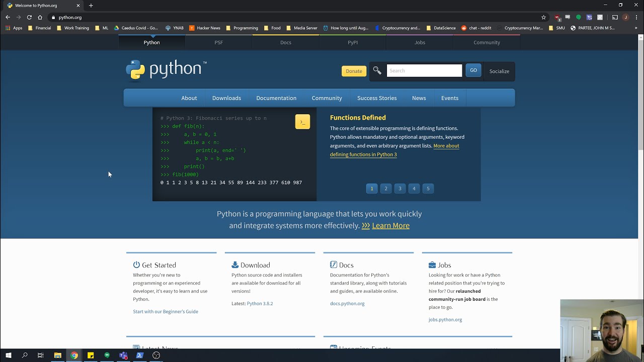644x362 pixels.
Task: Open Start with our Beginner's Guide link
Action: pyautogui.click(x=166, y=312)
